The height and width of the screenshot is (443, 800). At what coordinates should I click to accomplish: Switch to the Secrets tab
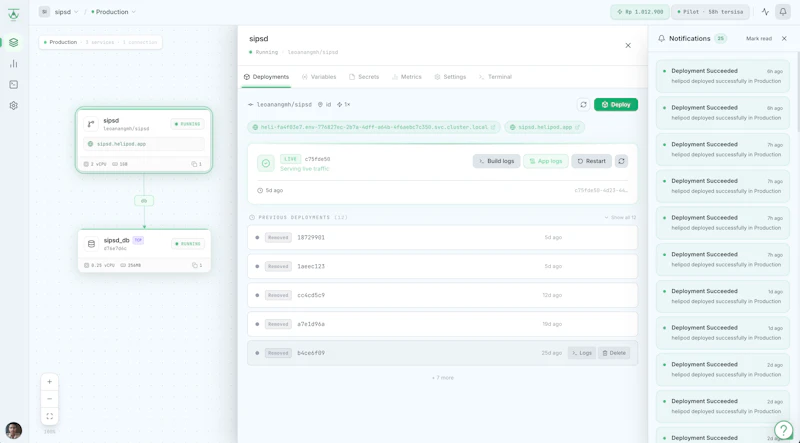pyautogui.click(x=364, y=77)
